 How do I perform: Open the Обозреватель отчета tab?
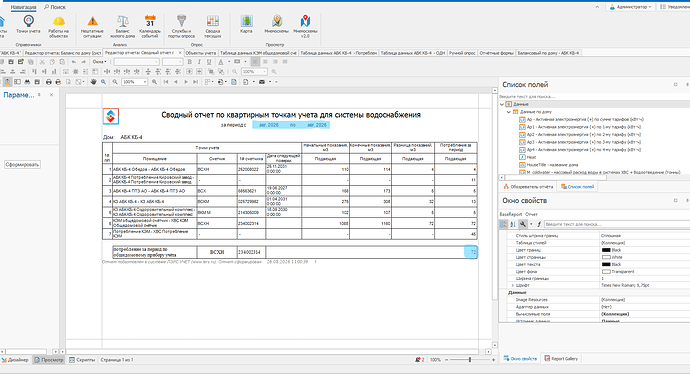click(x=529, y=187)
